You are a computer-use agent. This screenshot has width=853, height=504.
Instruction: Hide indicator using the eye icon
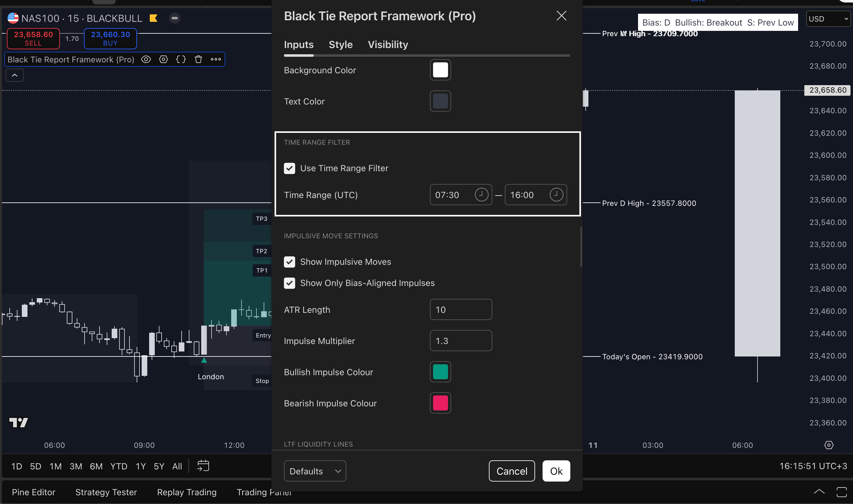coord(146,60)
